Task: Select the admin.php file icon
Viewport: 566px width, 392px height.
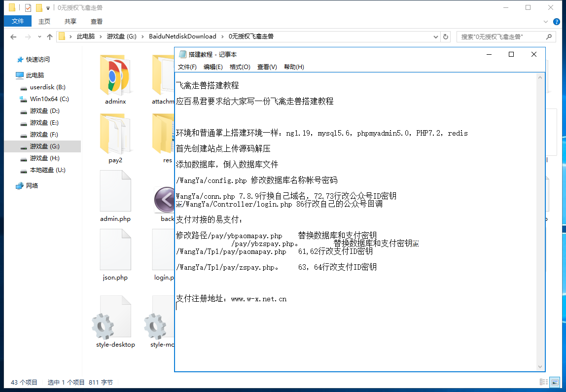Action: 115,191
